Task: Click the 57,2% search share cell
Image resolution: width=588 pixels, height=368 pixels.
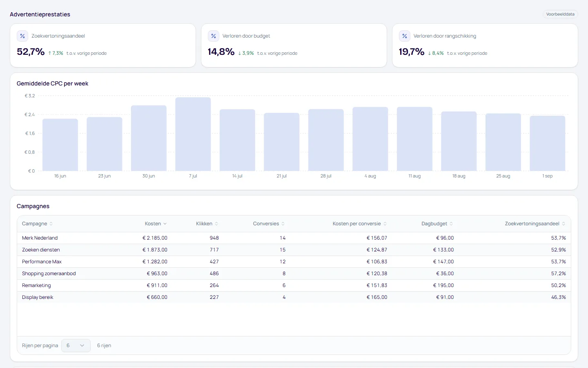Action: coord(559,274)
